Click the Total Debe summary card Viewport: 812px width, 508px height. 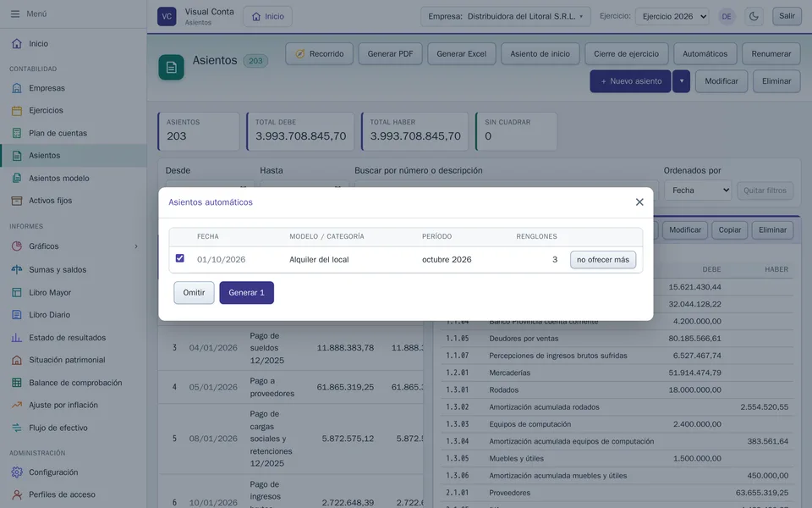tap(300, 132)
